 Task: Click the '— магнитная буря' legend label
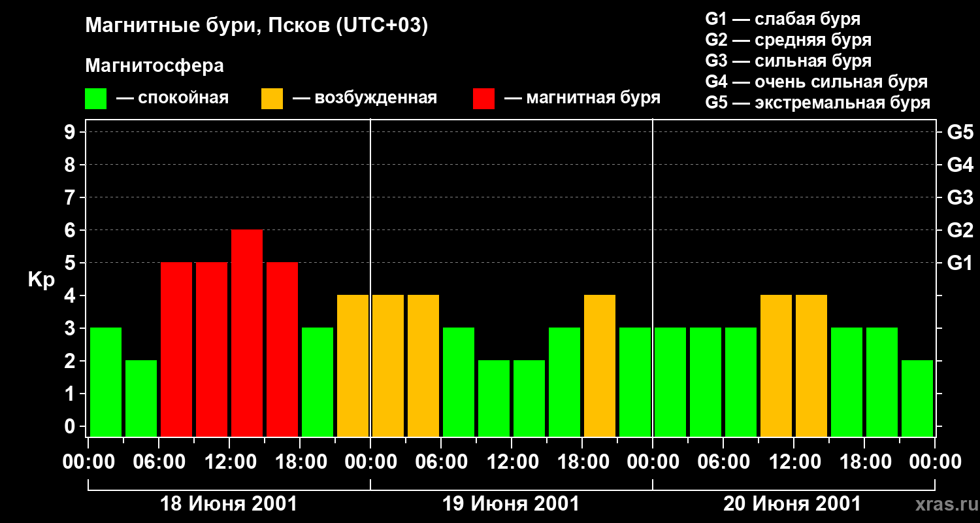[583, 99]
